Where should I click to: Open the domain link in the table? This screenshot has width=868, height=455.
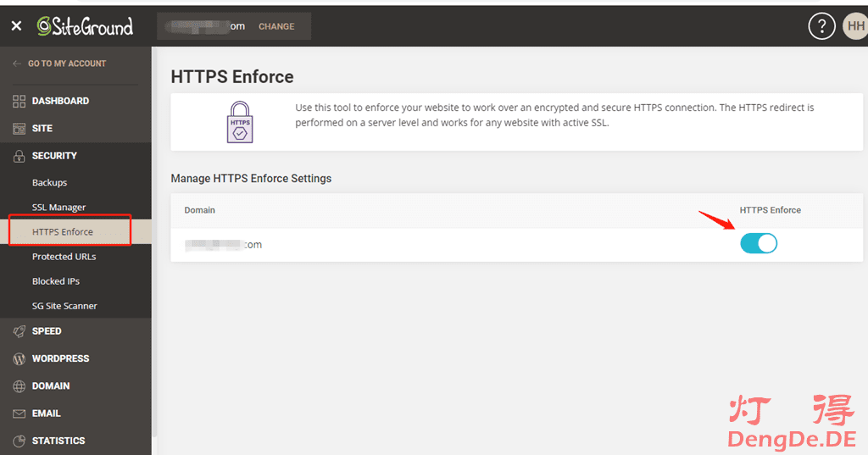pyautogui.click(x=224, y=245)
